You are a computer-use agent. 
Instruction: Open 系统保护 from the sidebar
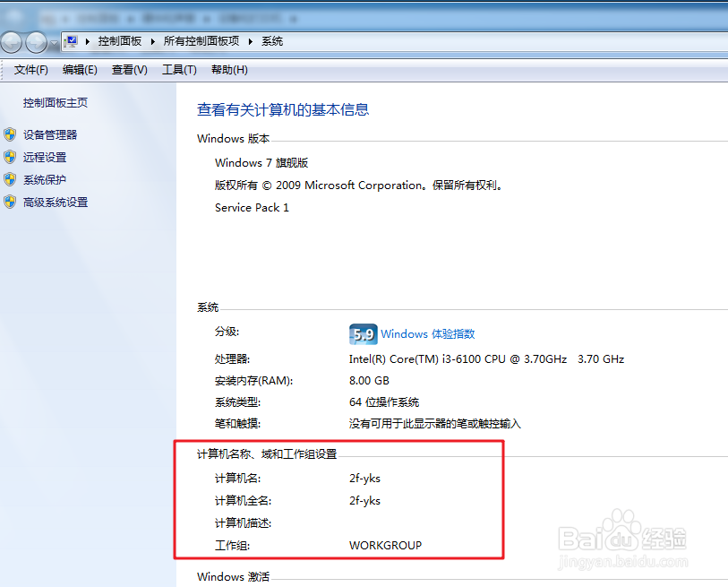45,179
